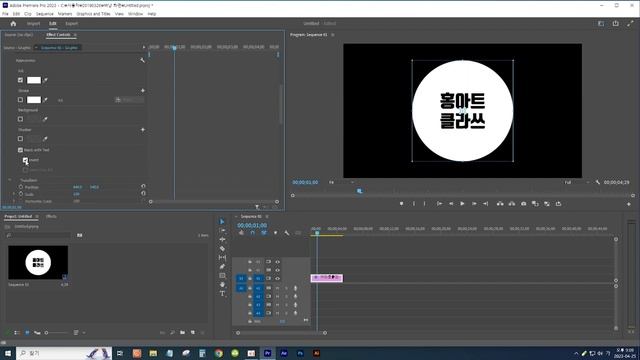The width and height of the screenshot is (640, 360).
Task: Click Add Marker in Program monitor
Action: click(402, 204)
